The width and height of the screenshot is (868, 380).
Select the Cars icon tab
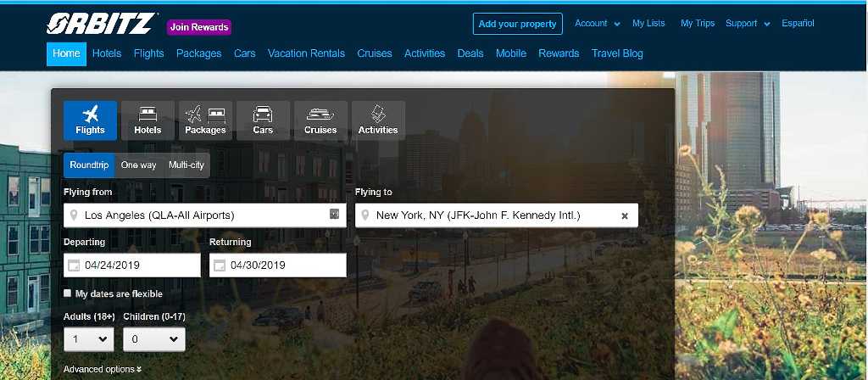pyautogui.click(x=263, y=120)
